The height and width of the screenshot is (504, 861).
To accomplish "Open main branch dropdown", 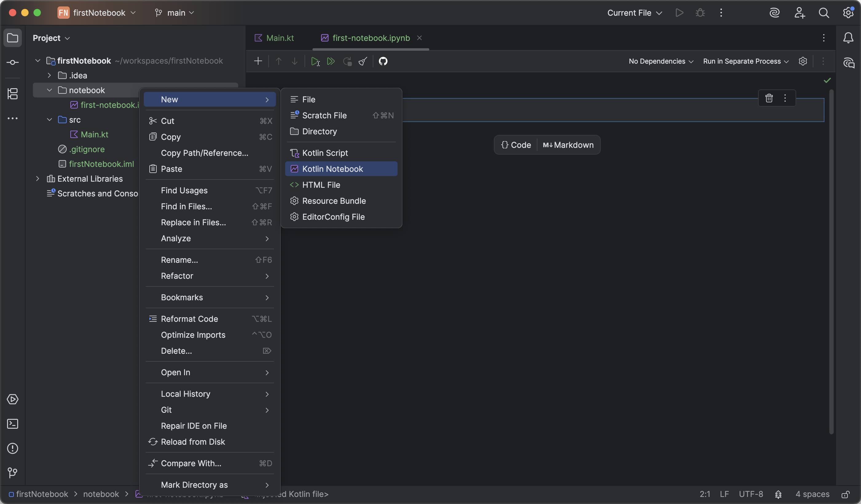I will coord(175,13).
